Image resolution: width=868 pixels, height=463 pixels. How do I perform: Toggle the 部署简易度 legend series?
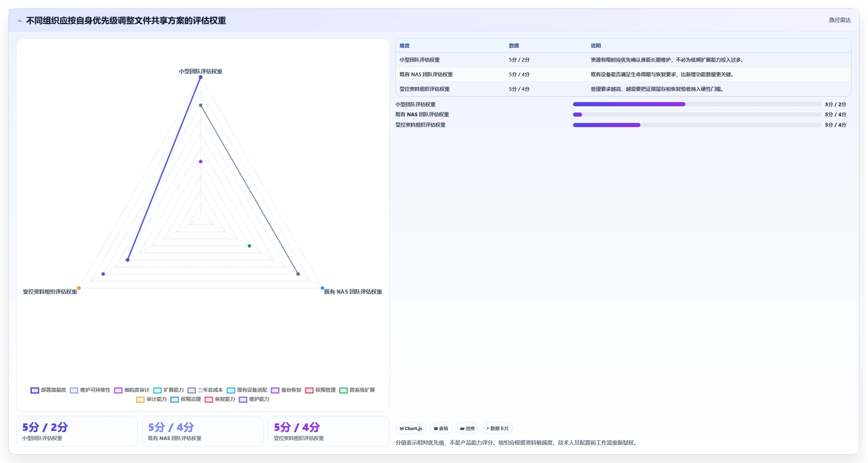(x=48, y=390)
